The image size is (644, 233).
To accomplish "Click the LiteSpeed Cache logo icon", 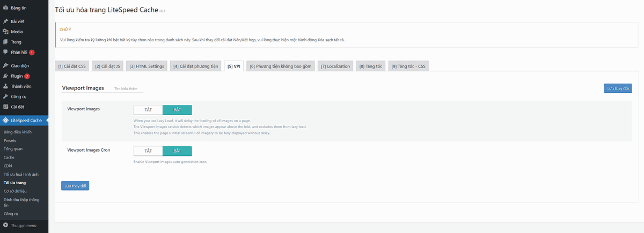I will click(x=5, y=121).
